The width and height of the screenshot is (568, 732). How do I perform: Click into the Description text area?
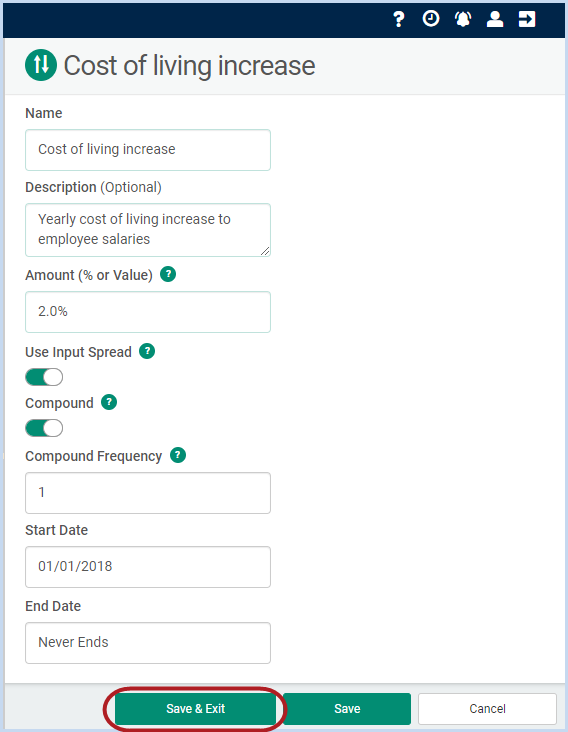tap(148, 230)
